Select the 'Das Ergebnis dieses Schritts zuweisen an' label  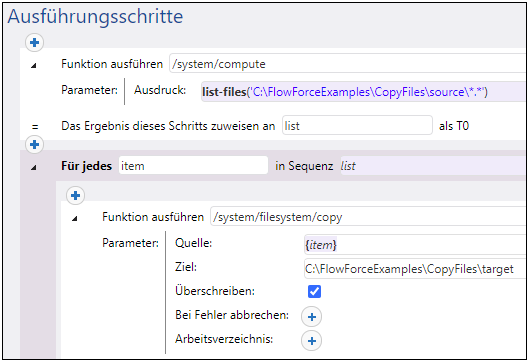coord(168,126)
